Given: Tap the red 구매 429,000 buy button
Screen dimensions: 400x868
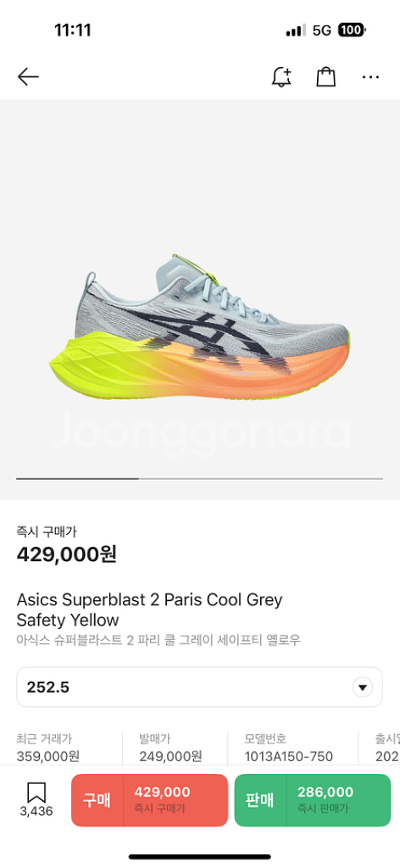Looking at the screenshot, I should [149, 800].
